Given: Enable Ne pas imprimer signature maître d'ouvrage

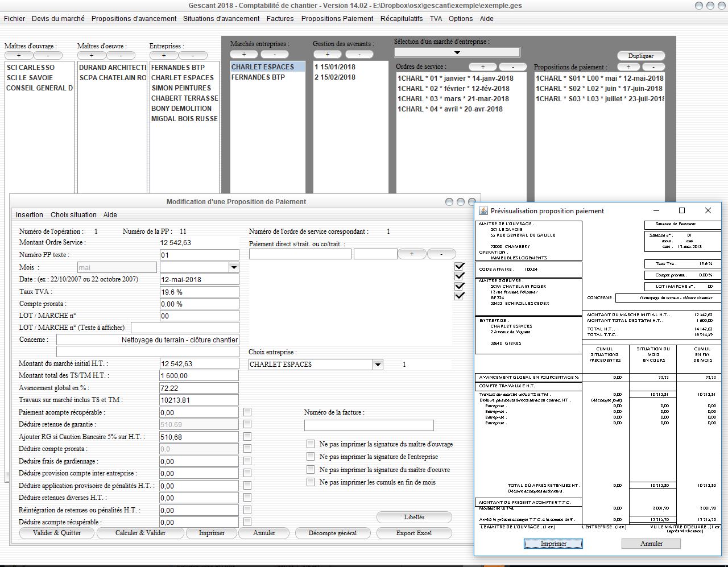Looking at the screenshot, I should coord(310,444).
